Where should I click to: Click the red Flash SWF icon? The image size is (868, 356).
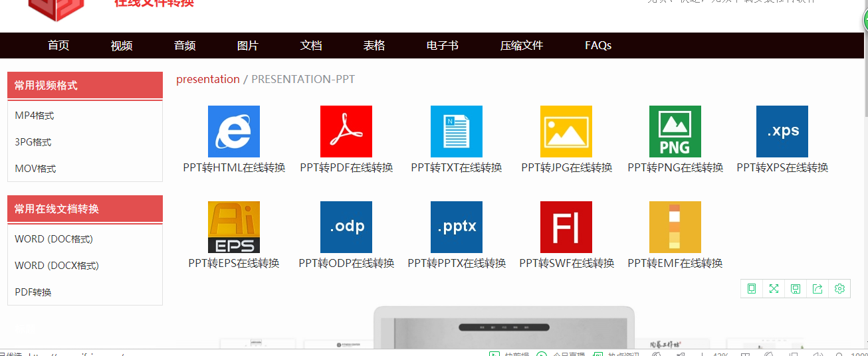click(x=566, y=227)
